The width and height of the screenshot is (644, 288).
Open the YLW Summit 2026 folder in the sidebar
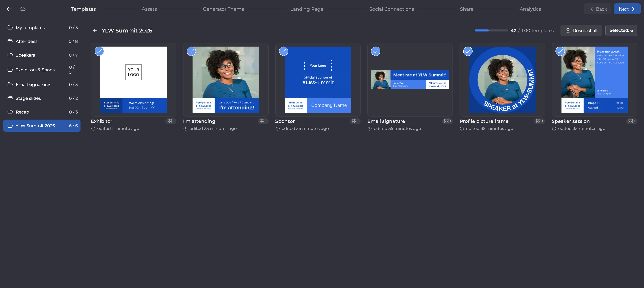click(42, 126)
